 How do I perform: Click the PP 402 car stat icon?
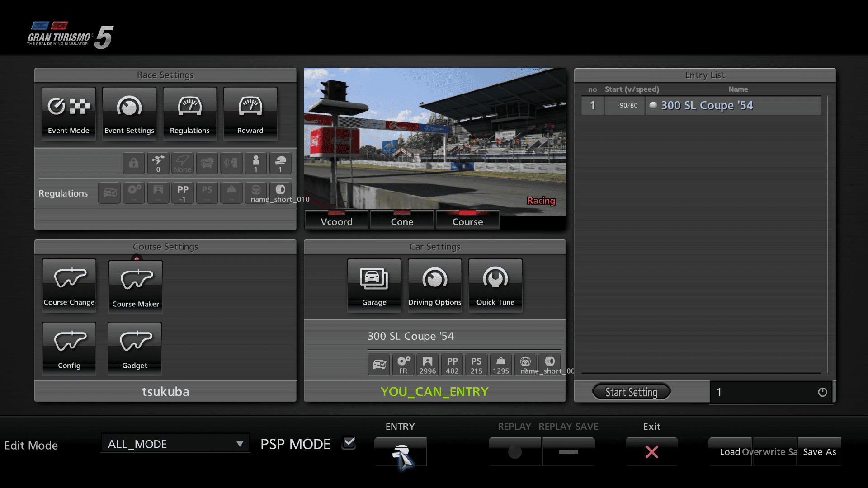pyautogui.click(x=452, y=365)
